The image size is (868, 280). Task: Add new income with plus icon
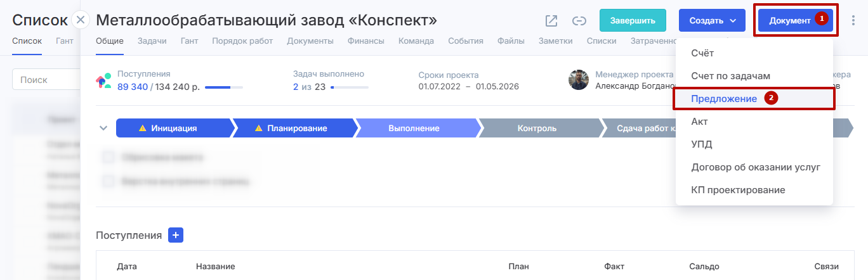(x=175, y=235)
